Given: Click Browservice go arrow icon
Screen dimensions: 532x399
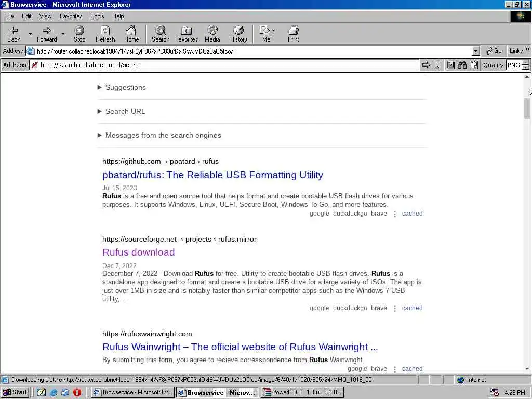Looking at the screenshot, I should point(426,65).
